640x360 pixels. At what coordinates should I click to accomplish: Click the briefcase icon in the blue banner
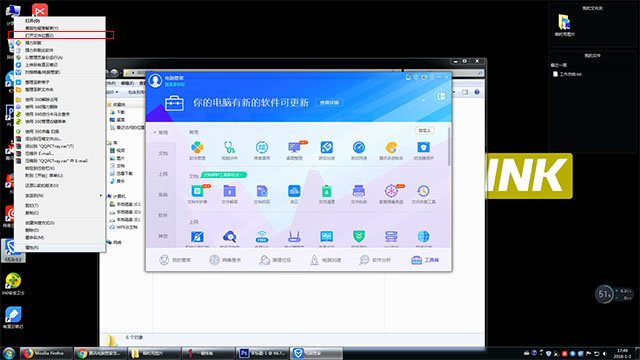(x=174, y=103)
